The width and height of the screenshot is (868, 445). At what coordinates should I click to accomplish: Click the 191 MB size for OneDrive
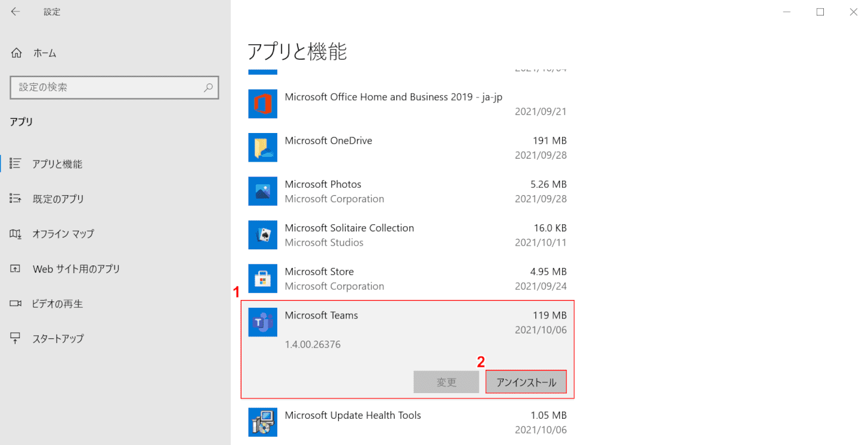click(x=550, y=141)
